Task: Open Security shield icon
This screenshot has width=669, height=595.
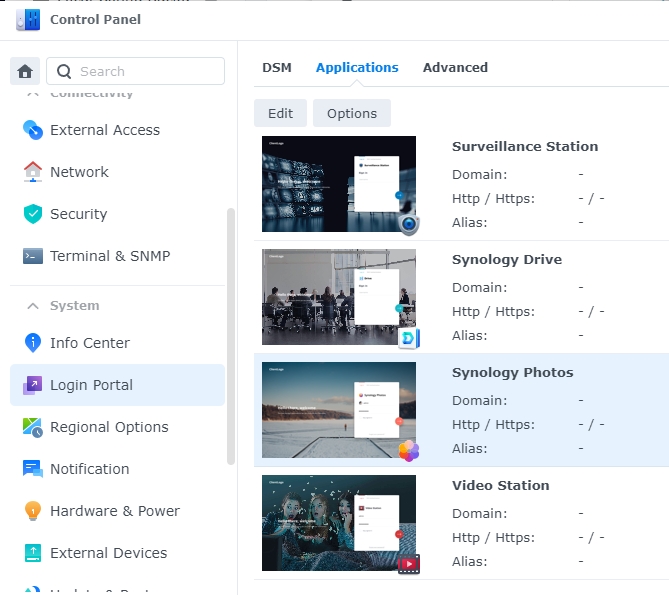Action: pos(33,214)
